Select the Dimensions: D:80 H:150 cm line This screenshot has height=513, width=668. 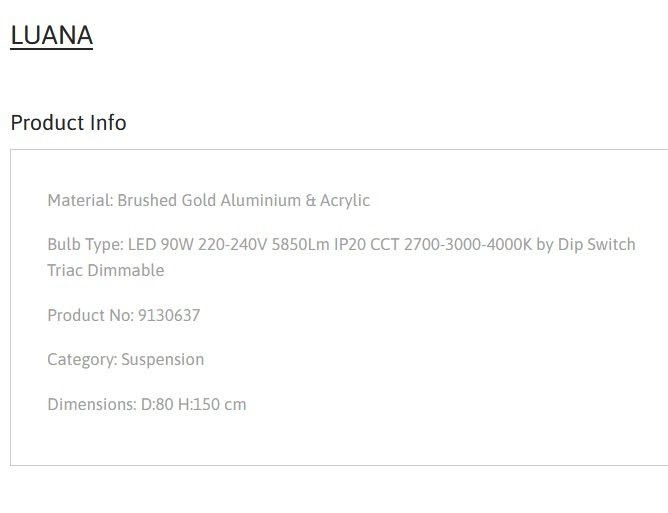pyautogui.click(x=147, y=404)
